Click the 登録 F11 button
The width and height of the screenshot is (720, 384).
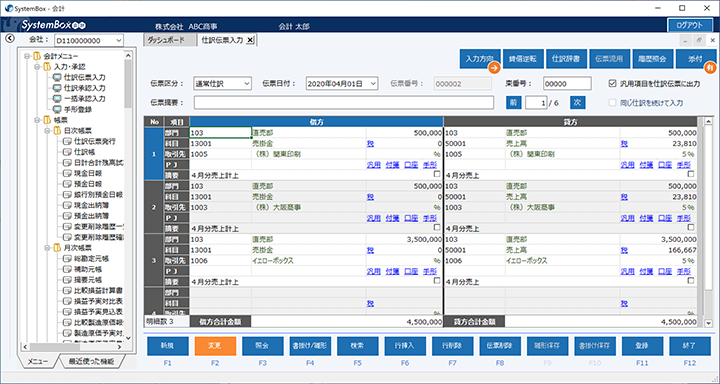(642, 346)
